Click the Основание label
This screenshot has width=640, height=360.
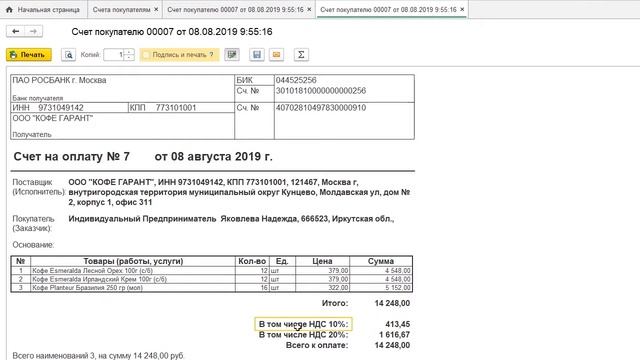tap(33, 245)
